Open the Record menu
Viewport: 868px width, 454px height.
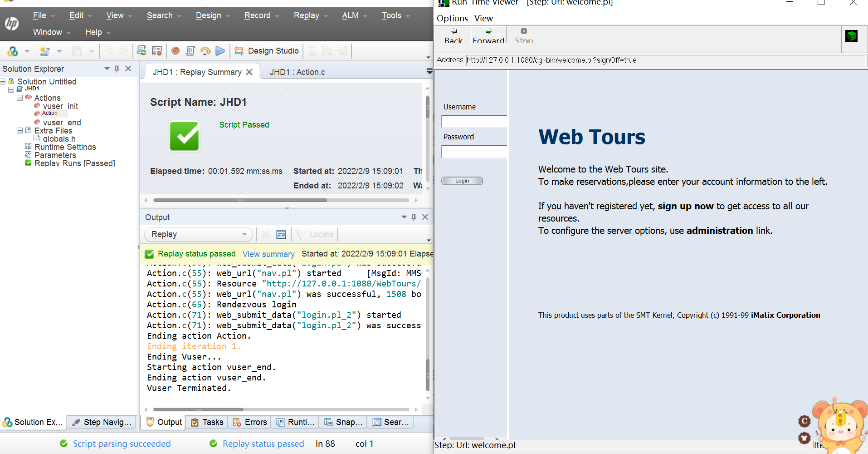pos(257,15)
